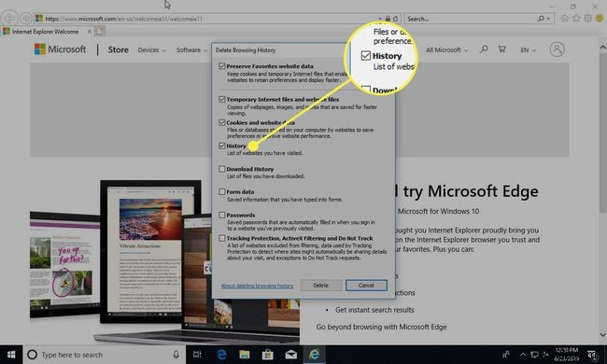The width and height of the screenshot is (607, 364).
Task: Click the account sign-in avatar icon
Action: click(558, 49)
